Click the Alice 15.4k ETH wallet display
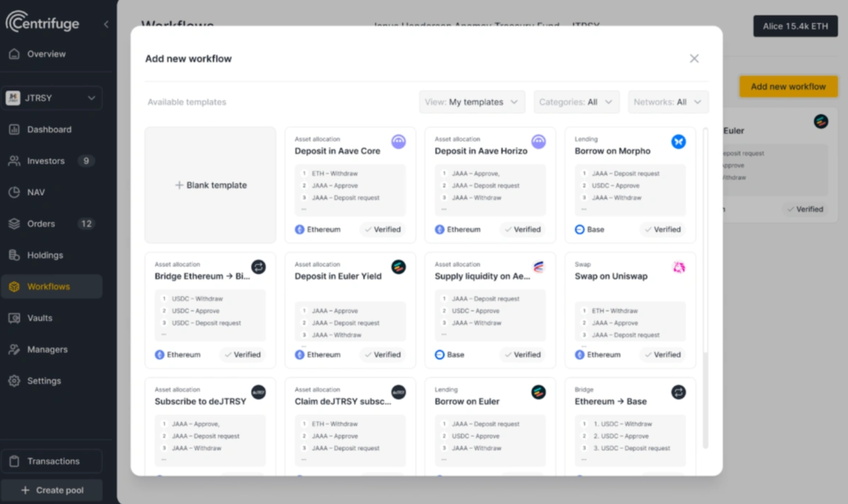Image resolution: width=848 pixels, height=504 pixels. tap(795, 26)
